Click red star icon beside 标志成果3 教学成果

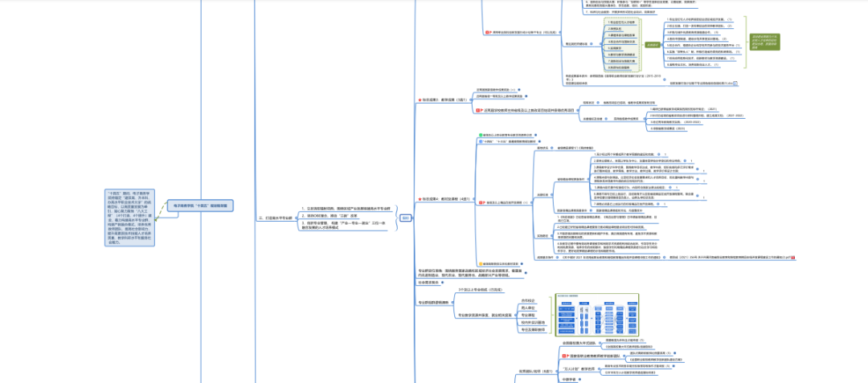point(418,100)
